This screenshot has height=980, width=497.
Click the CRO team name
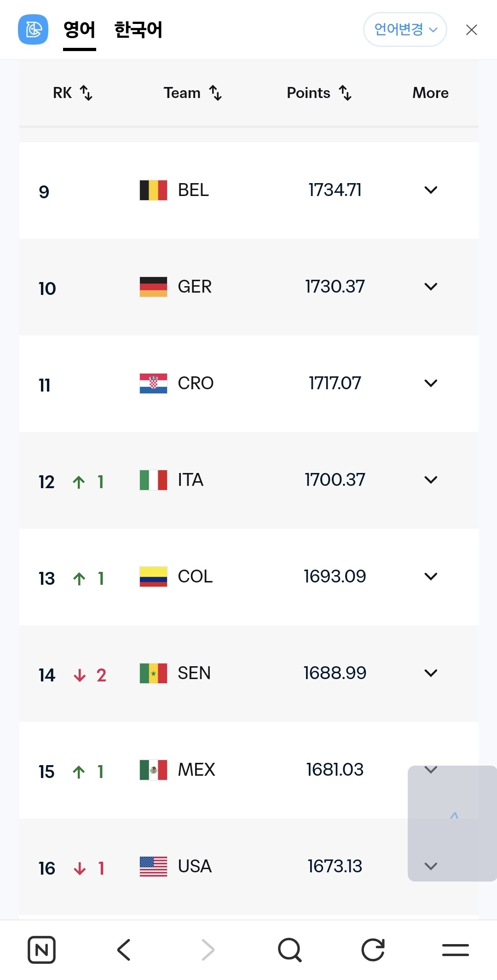point(196,383)
